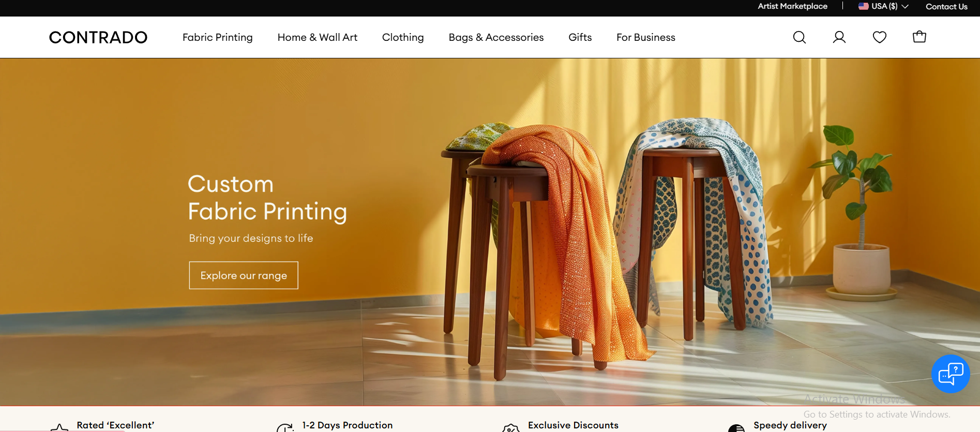Click the star icon beside Rated 'Excellent'
The image size is (980, 432).
click(x=59, y=428)
